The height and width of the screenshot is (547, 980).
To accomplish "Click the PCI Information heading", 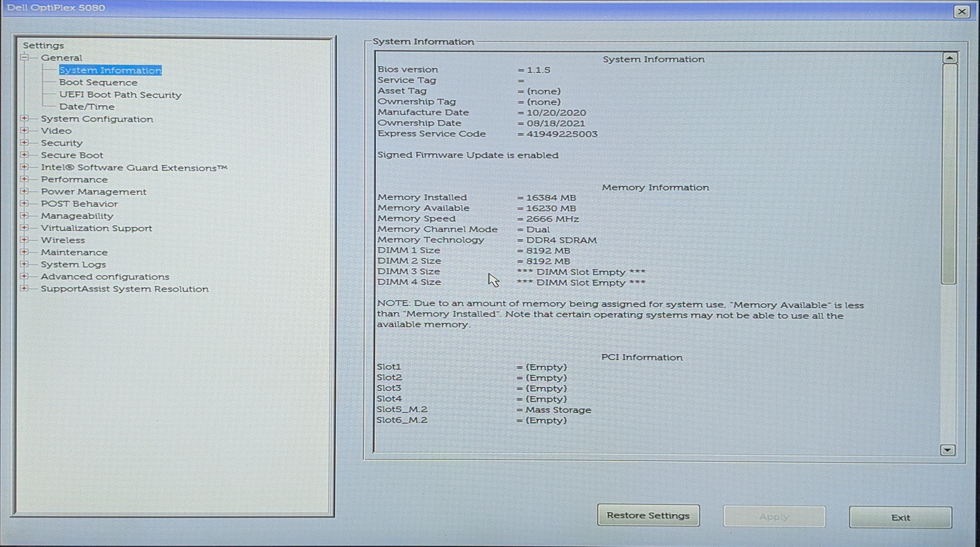I will 642,358.
